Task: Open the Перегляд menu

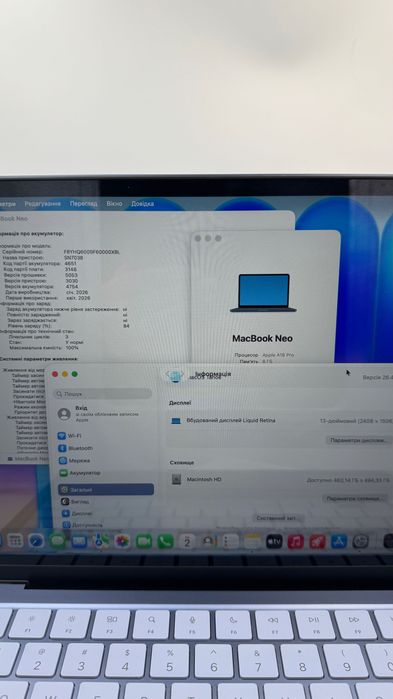Action: pyautogui.click(x=83, y=204)
